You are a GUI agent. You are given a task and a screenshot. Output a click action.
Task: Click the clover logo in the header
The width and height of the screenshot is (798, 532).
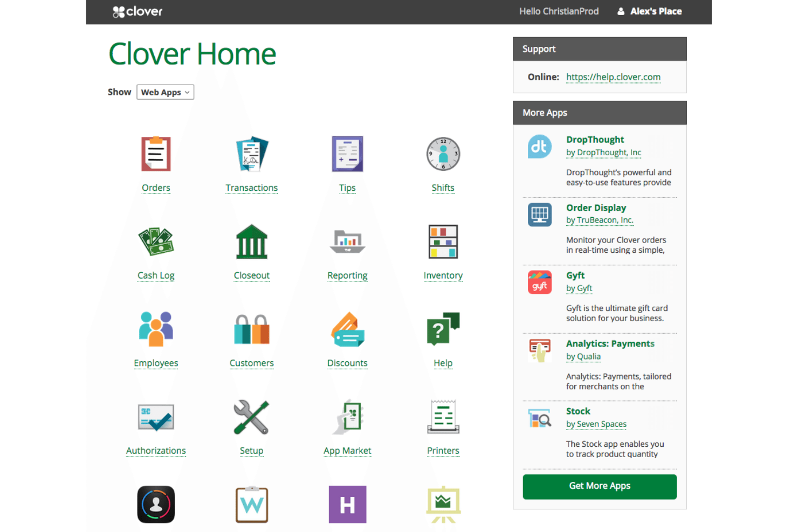coord(137,11)
